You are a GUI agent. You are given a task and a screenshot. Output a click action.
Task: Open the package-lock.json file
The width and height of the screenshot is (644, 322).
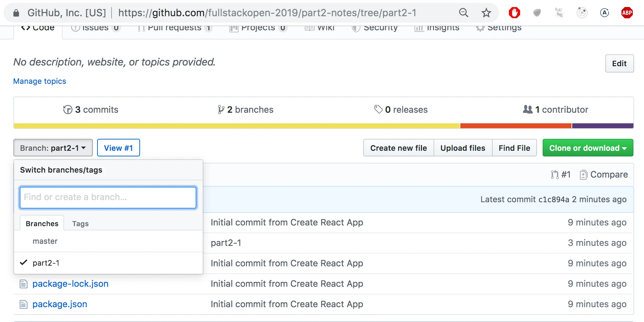point(70,284)
